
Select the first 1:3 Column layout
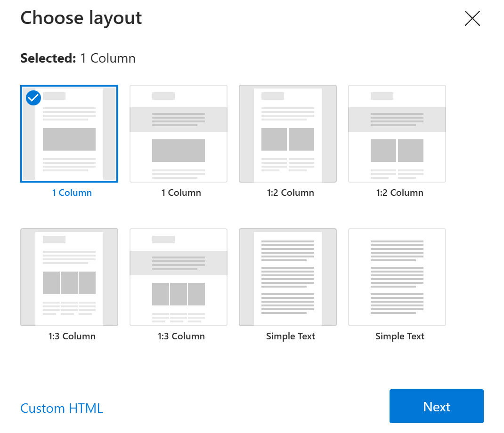(69, 277)
